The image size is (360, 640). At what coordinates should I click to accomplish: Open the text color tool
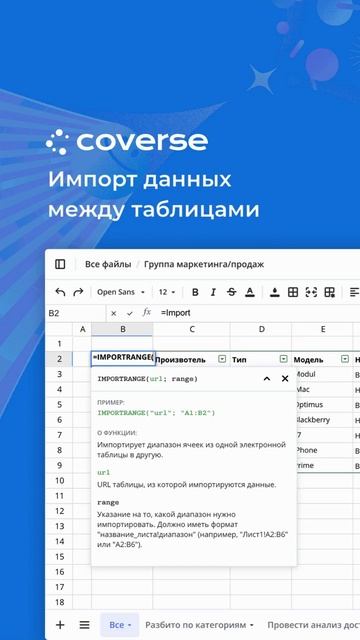[x=250, y=292]
